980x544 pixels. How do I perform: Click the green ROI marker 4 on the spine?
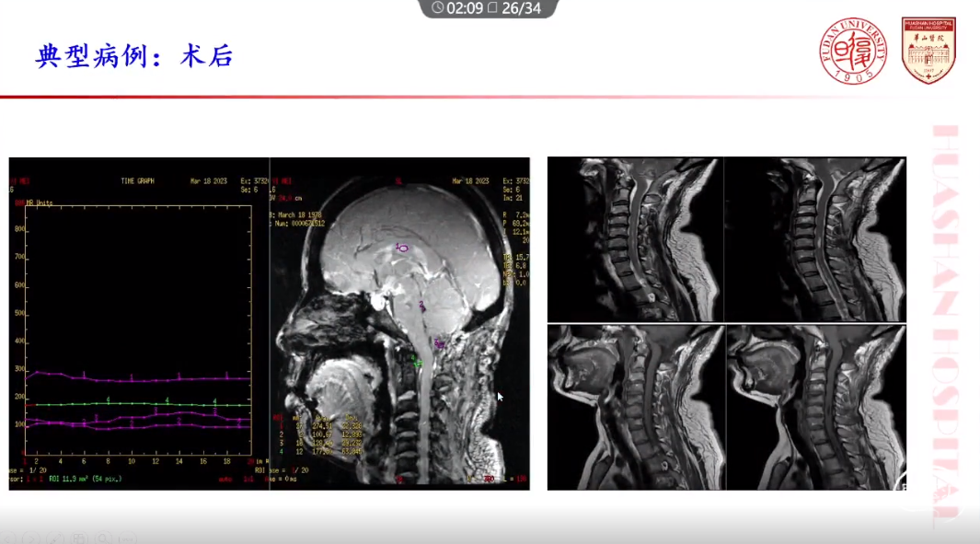point(416,362)
